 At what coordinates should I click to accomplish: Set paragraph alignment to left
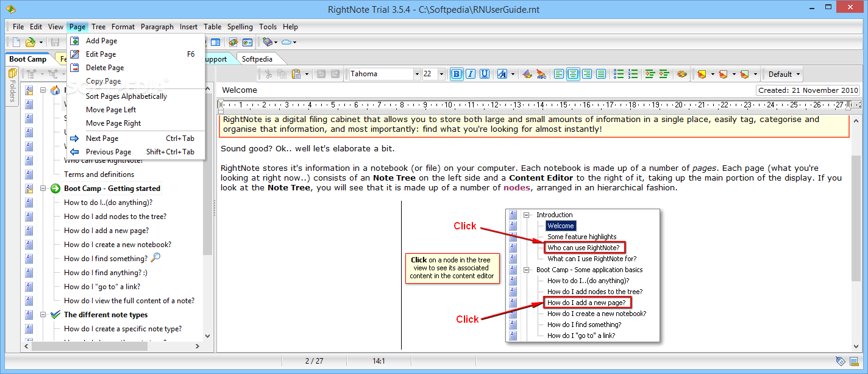click(x=559, y=74)
